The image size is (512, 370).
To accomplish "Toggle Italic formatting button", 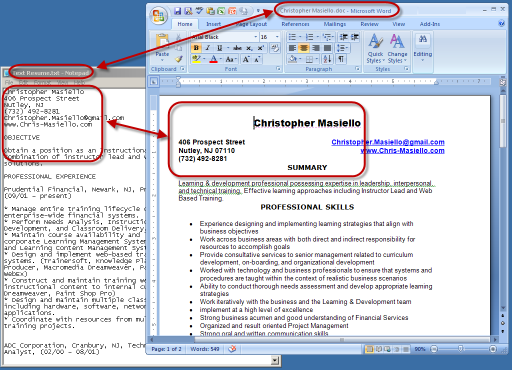I will click(208, 48).
